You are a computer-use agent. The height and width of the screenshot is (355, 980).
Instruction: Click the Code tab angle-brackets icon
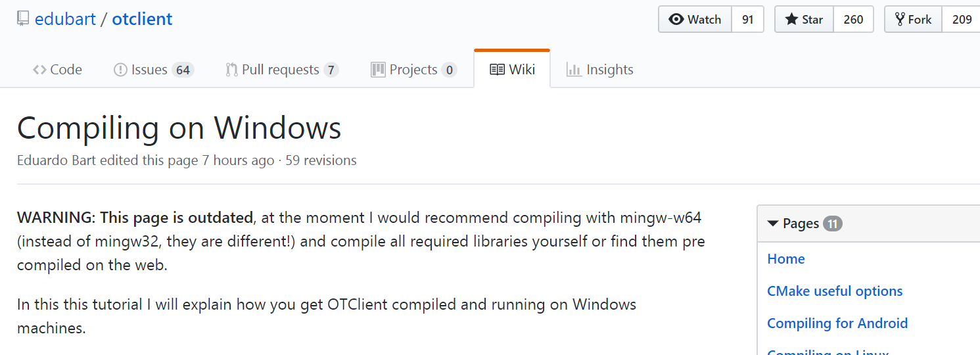tap(39, 70)
